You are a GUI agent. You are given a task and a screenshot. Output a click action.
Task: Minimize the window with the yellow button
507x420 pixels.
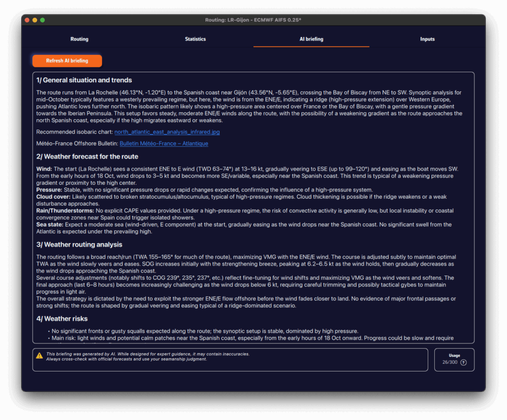(x=35, y=20)
